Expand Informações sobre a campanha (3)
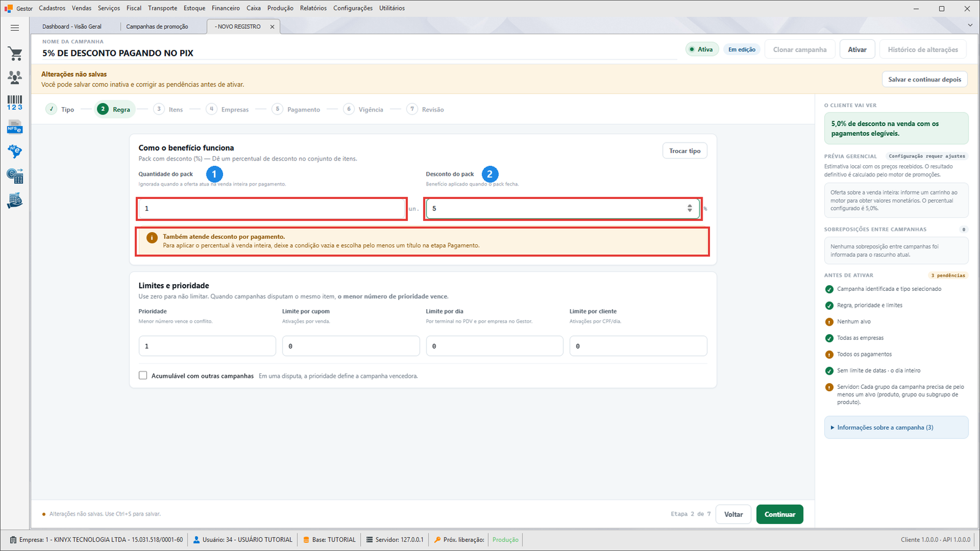 (x=896, y=427)
